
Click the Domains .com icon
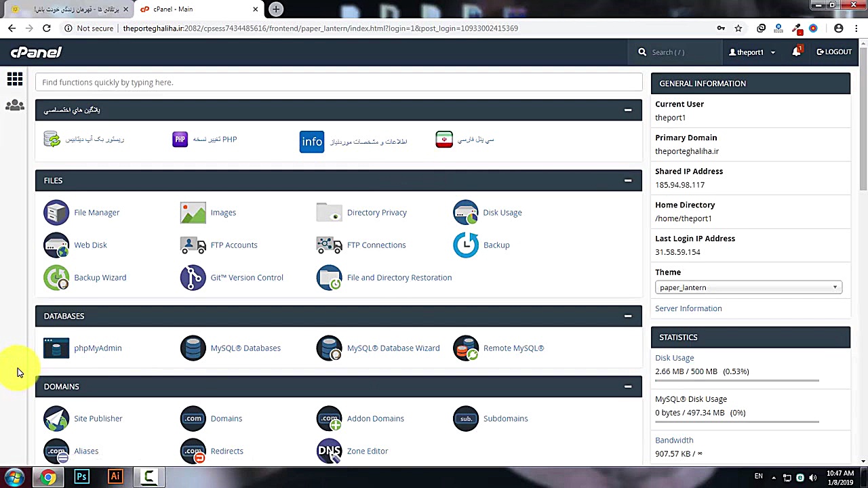tap(193, 419)
